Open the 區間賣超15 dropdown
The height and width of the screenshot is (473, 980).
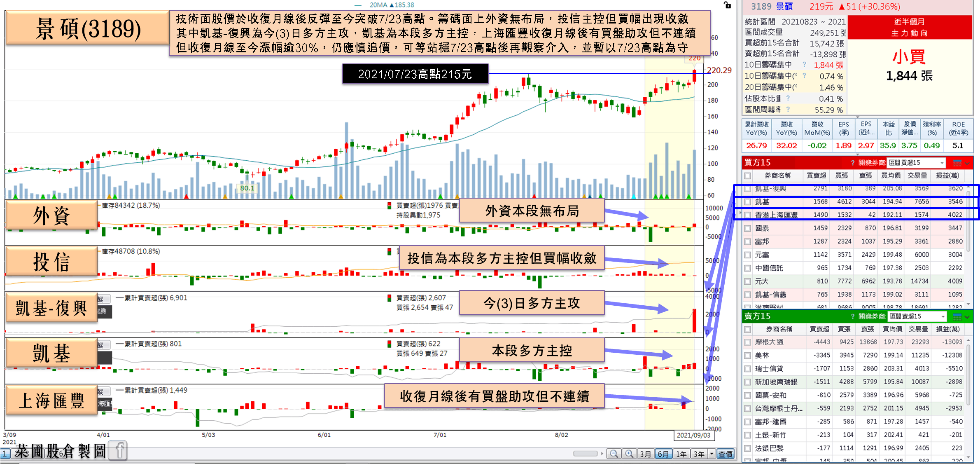click(x=917, y=316)
